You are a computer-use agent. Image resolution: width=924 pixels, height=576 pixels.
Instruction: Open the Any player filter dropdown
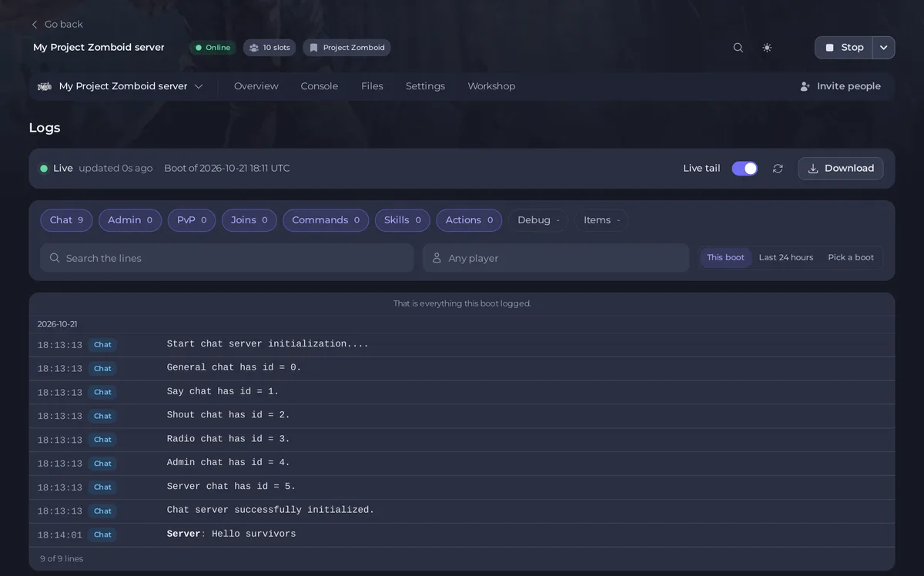556,258
